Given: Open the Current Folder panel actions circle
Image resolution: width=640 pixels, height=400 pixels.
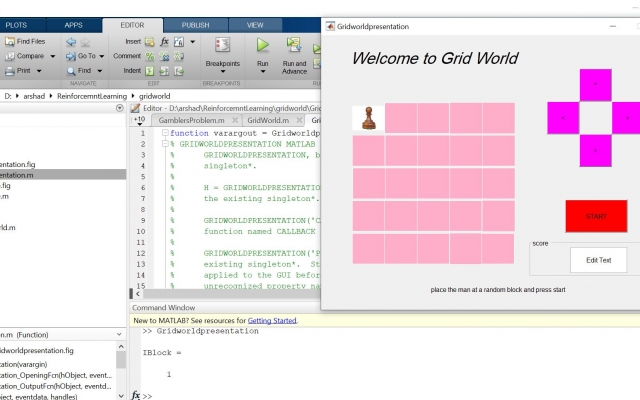Looking at the screenshot, I should [x=120, y=108].
